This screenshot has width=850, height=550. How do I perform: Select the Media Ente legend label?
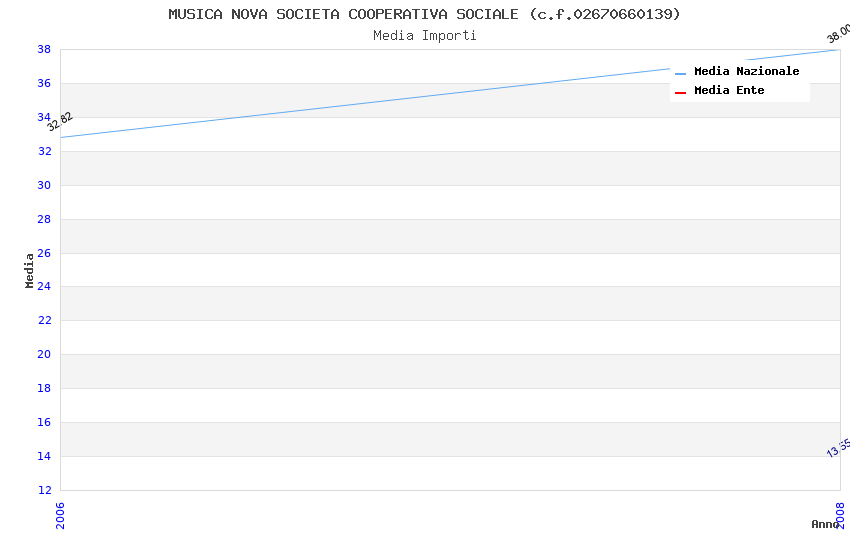729,91
